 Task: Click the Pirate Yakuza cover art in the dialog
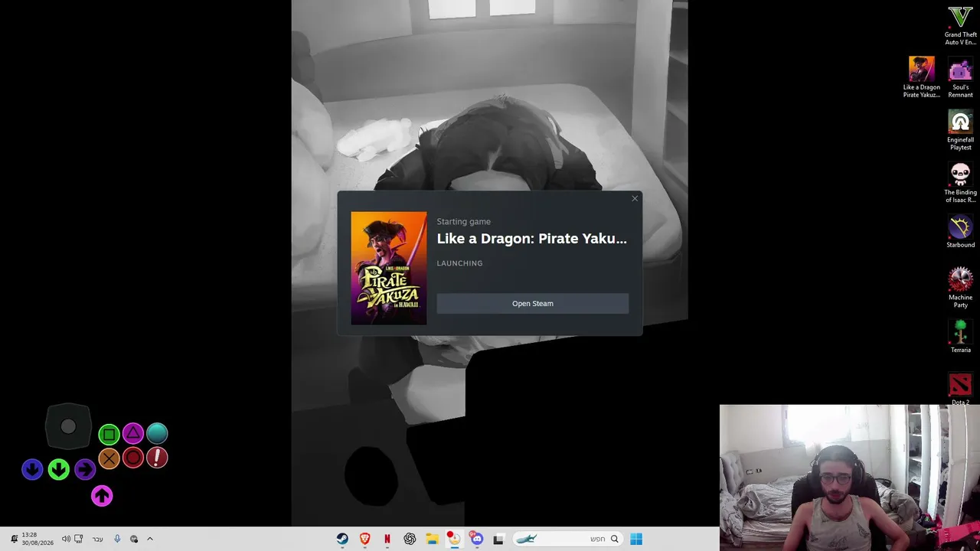(x=389, y=269)
